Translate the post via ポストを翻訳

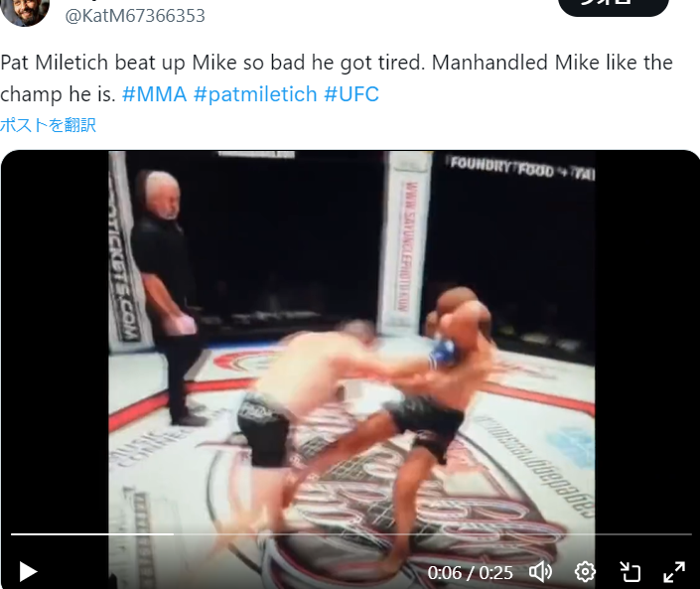(x=49, y=125)
